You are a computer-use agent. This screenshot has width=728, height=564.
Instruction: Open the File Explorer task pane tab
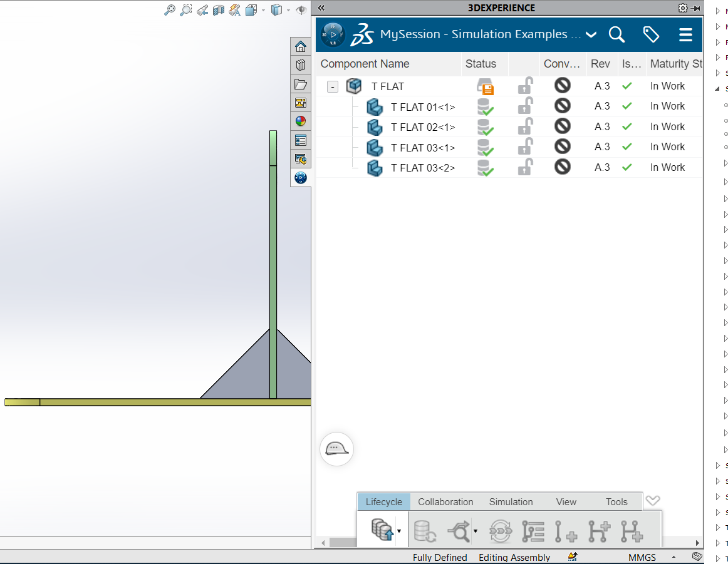(301, 84)
